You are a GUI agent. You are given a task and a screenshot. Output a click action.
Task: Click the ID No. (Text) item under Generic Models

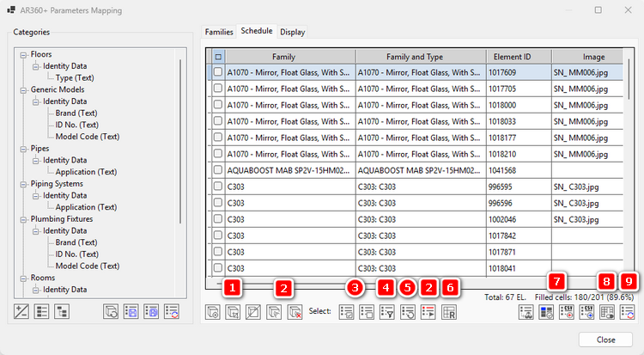[77, 125]
